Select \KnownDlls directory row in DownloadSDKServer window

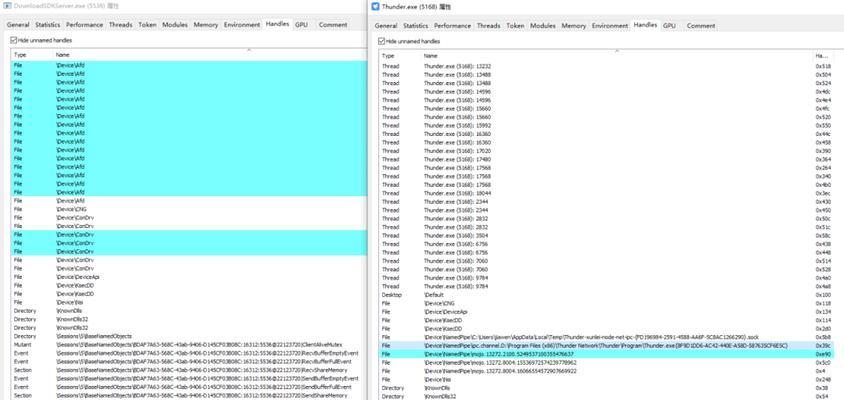click(x=188, y=311)
